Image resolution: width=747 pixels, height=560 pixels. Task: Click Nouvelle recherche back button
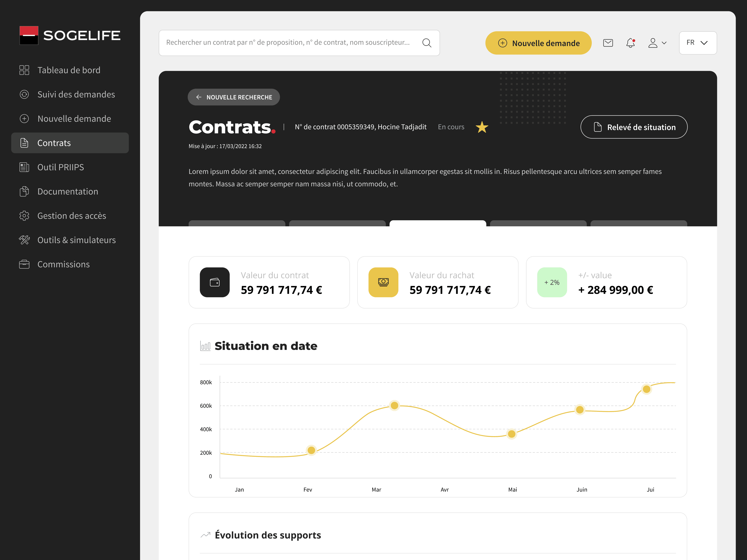234,97
